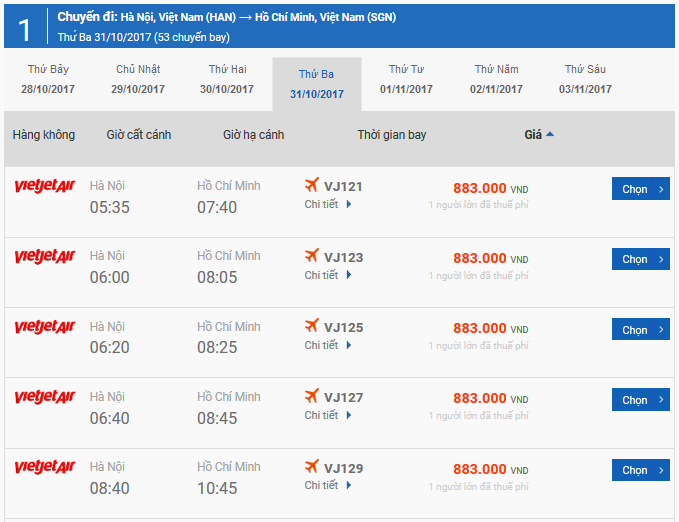Image resolution: width=679 pixels, height=522 pixels.
Task: Click the VietJet Air logo for flight VJ127
Action: [x=45, y=397]
